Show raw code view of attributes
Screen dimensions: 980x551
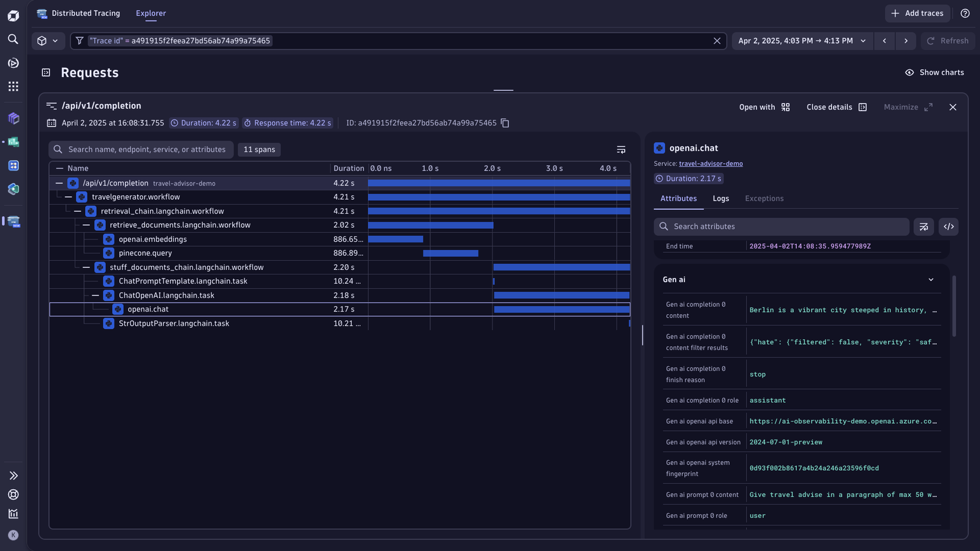949,227
